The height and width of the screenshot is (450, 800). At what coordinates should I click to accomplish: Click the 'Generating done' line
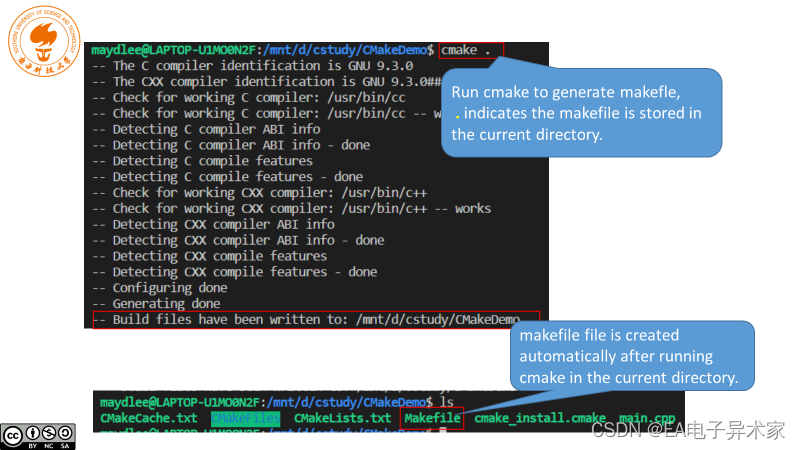click(x=156, y=304)
